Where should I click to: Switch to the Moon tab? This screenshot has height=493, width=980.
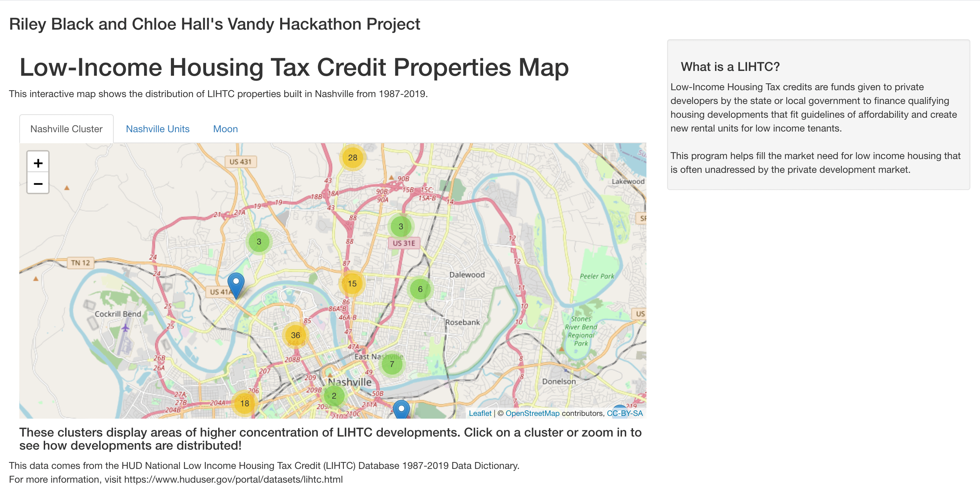coord(225,129)
